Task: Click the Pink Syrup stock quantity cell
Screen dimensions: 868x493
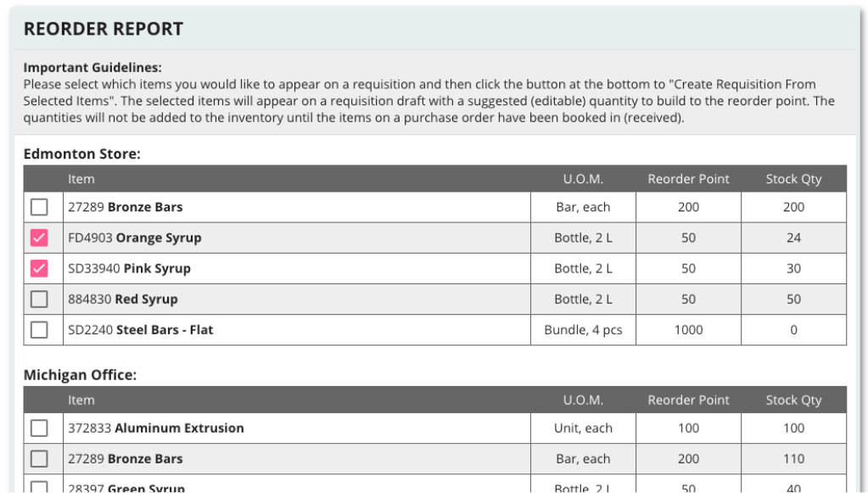Action: [x=794, y=268]
